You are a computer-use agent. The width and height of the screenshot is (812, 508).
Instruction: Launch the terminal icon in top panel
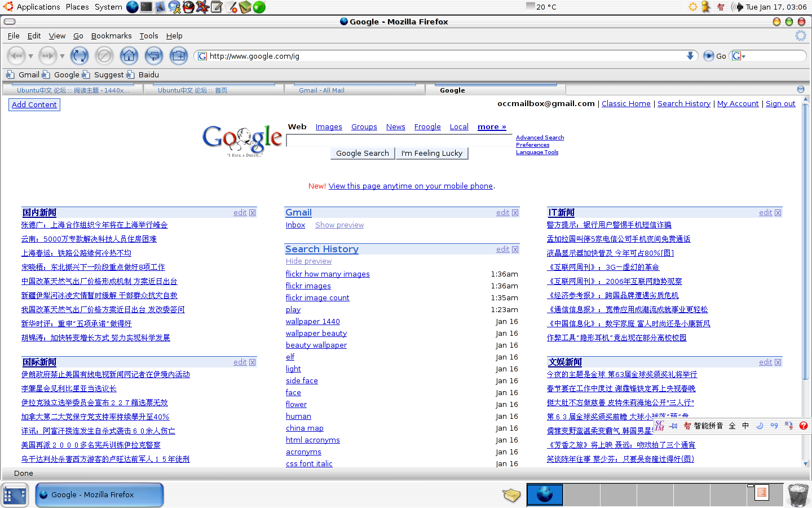click(146, 7)
